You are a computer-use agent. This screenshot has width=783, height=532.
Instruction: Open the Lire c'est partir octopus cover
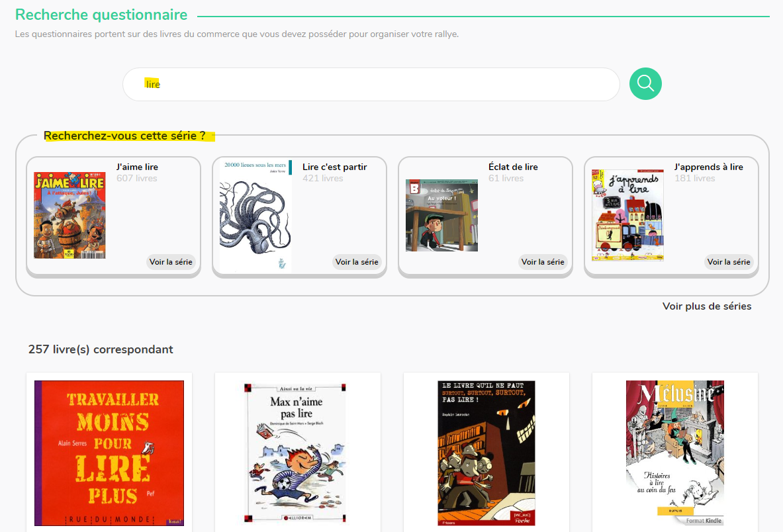click(255, 215)
